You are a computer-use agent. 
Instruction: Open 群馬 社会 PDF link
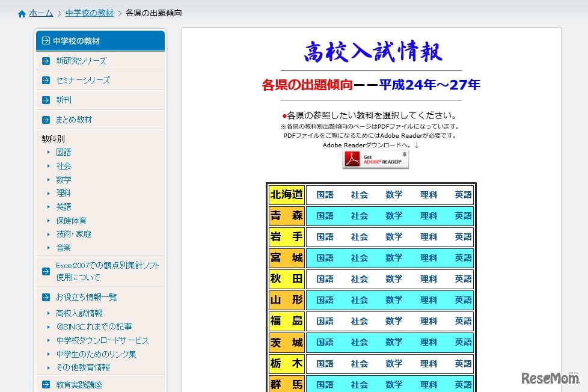[x=360, y=385]
